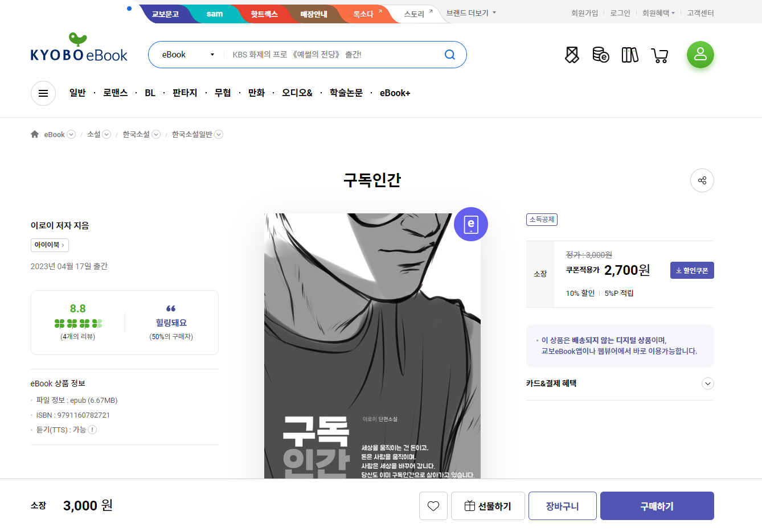Click the 로그인 link

(x=620, y=13)
